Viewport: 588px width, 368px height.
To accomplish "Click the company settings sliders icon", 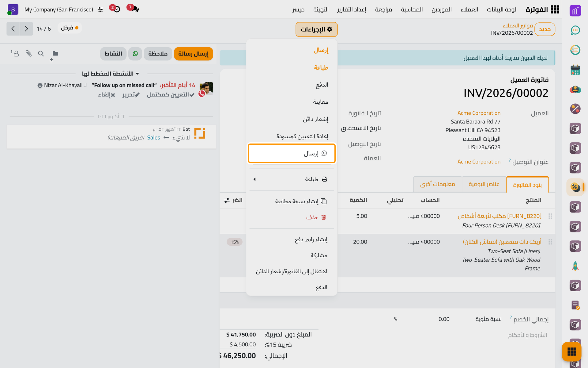I will [101, 10].
